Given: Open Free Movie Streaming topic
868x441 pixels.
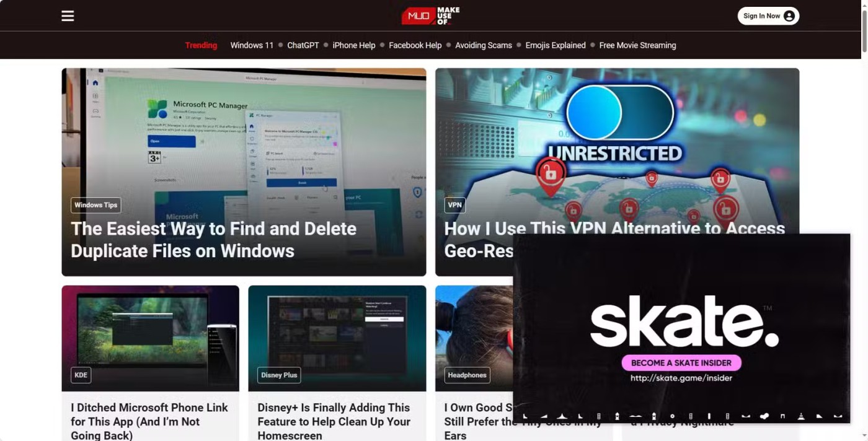Looking at the screenshot, I should click(637, 45).
